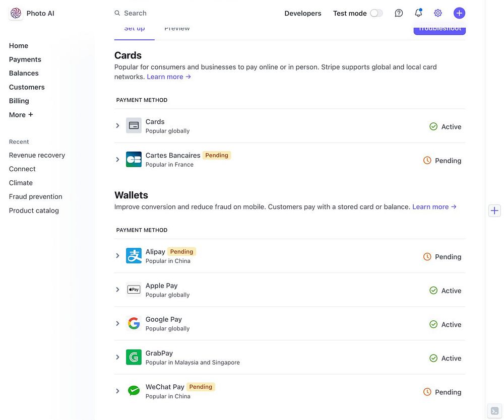Viewport: 504px width, 420px height.
Task: Click the Google Pay logo icon
Action: coord(134,323)
